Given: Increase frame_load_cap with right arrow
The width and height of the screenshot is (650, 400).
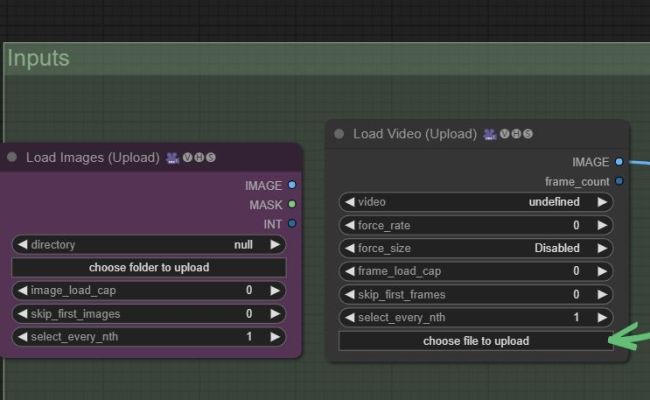Looking at the screenshot, I should [602, 271].
